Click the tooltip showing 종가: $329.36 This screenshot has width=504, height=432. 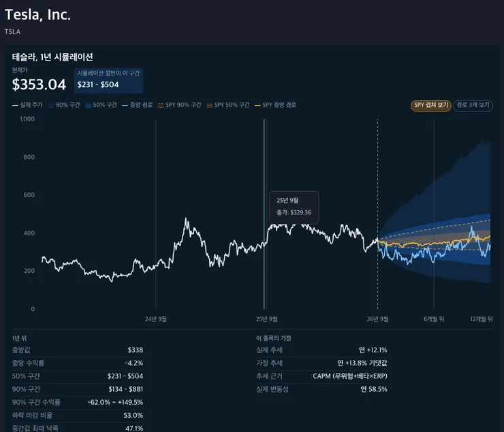(x=294, y=207)
